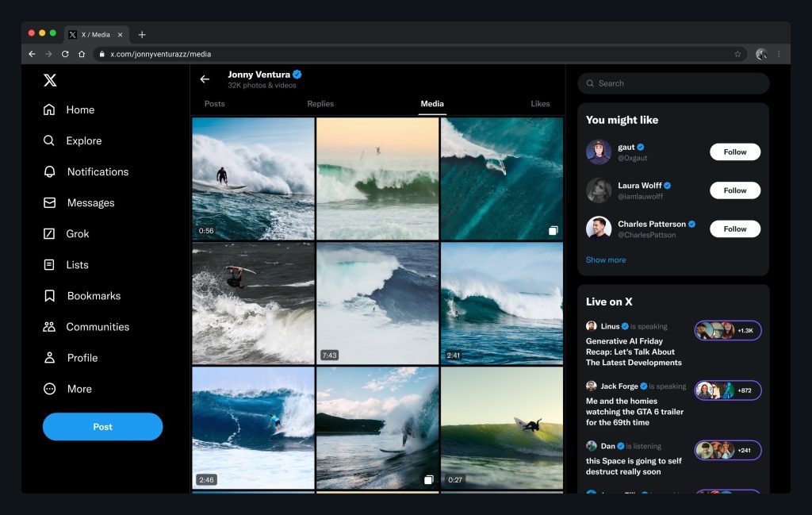The height and width of the screenshot is (515, 812).
Task: Click the back arrow beside Jonny Ventura
Action: [205, 79]
